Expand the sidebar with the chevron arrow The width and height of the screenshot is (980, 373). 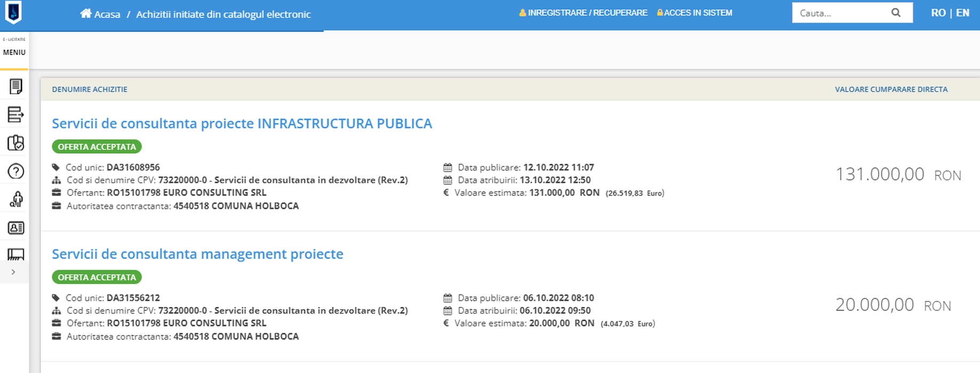[x=13, y=272]
